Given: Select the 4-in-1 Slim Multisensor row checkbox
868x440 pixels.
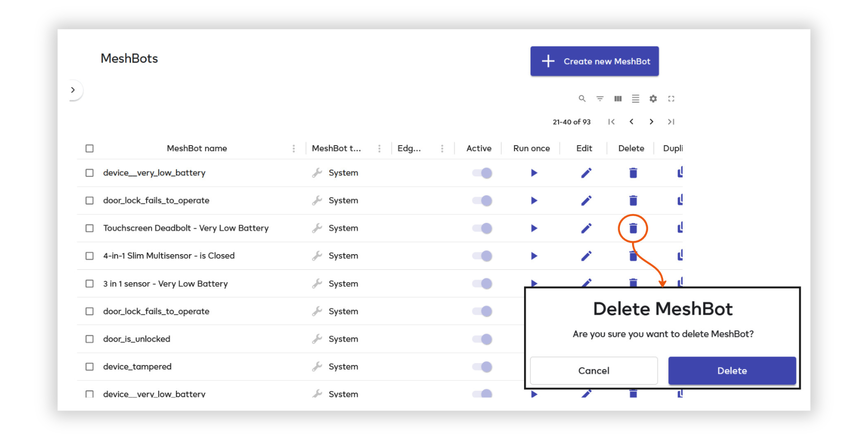Looking at the screenshot, I should [90, 256].
